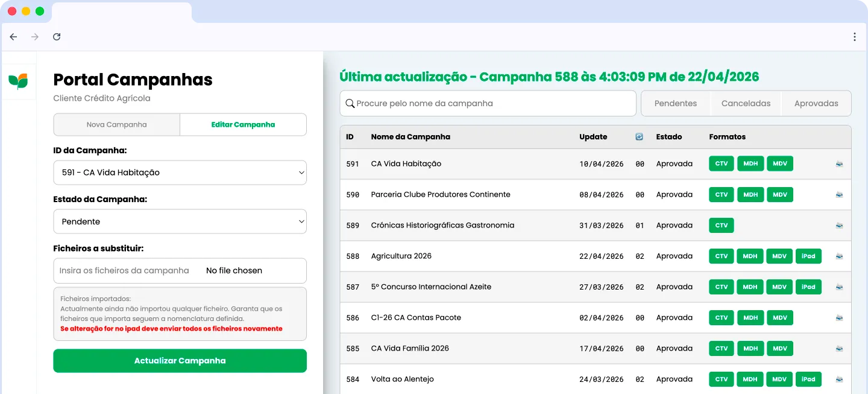Screen dimensions: 868x394
Task: Click the refresh icon in table header
Action: 639,137
